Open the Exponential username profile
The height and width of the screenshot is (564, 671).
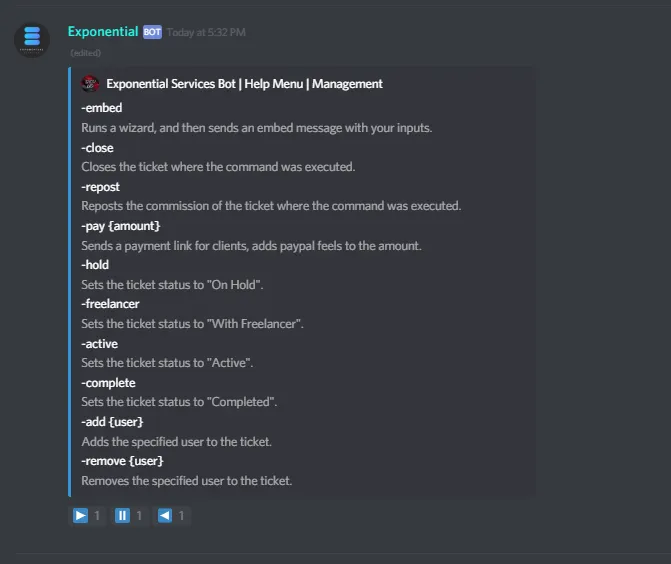[103, 32]
